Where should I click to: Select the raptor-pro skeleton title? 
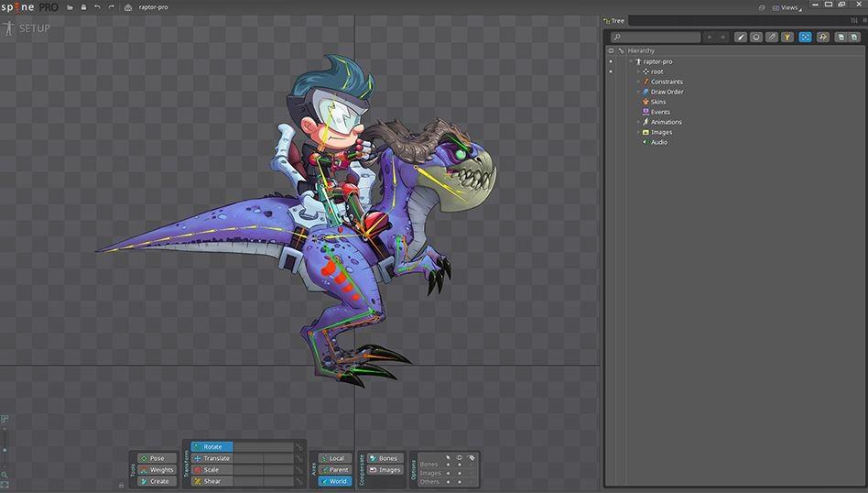153,7
